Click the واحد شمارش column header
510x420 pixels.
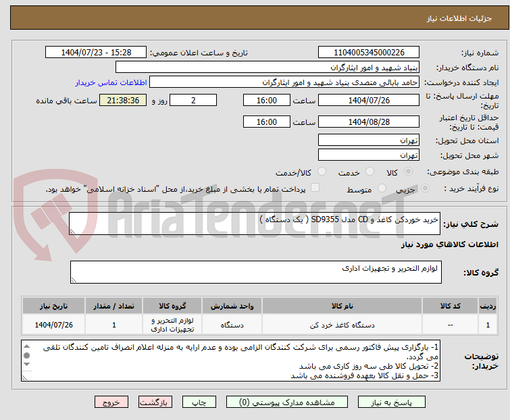click(232, 306)
